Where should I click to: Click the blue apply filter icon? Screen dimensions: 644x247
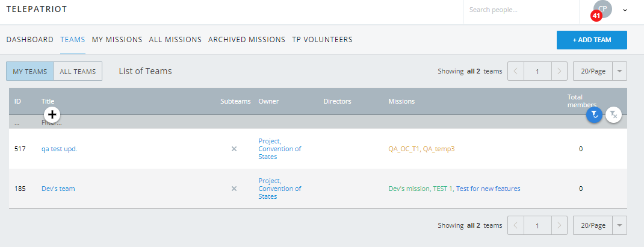click(x=594, y=114)
